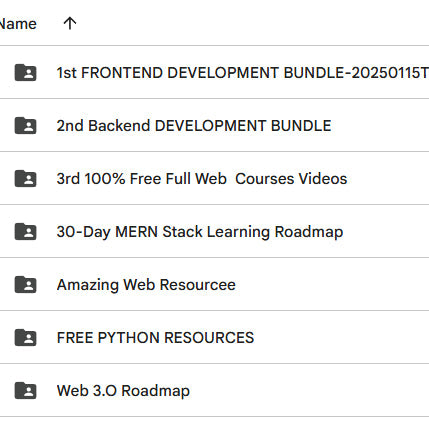Click shared folder icon for 30-Day MERN Stack Roadmap
The image size is (429, 429).
coord(25,232)
